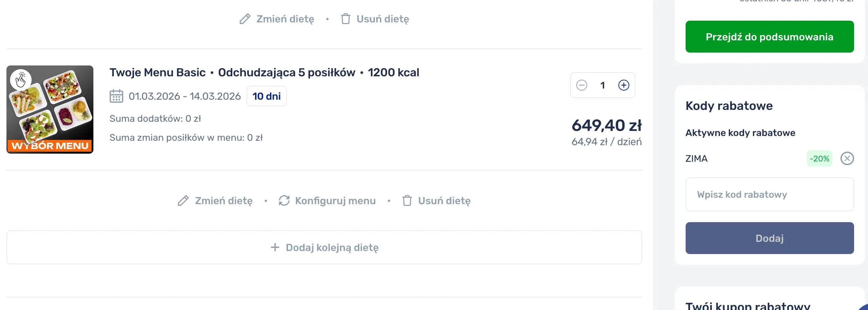Remove the ZIMA discount code
The image size is (868, 310).
[848, 158]
